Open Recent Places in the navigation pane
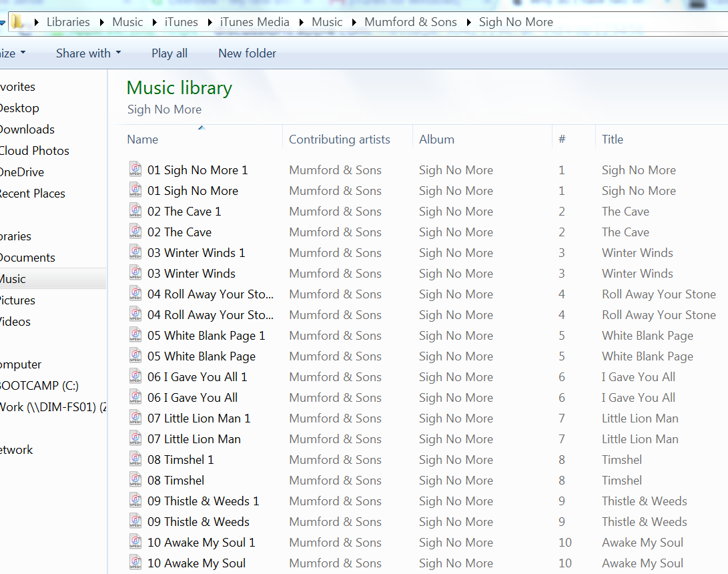728x574 pixels. tap(31, 194)
